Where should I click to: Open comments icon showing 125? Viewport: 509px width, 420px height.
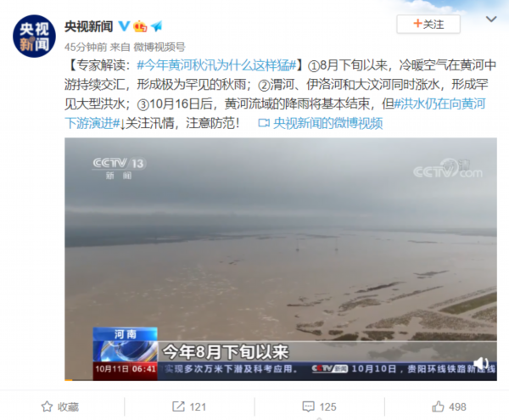click(320, 406)
